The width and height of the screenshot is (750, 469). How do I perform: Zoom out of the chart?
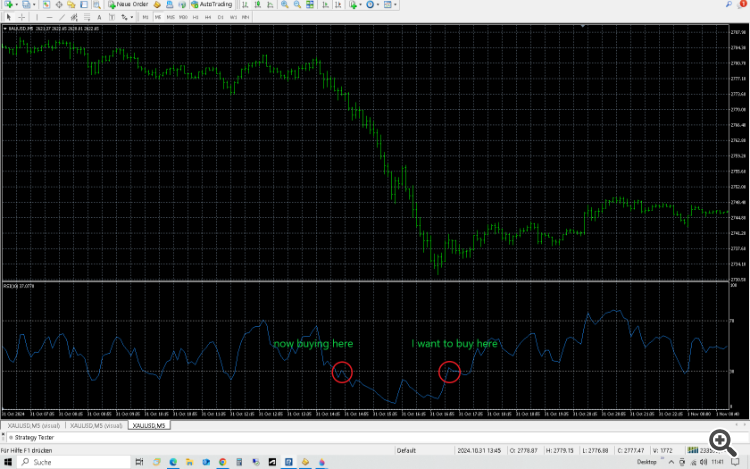tap(297, 4)
